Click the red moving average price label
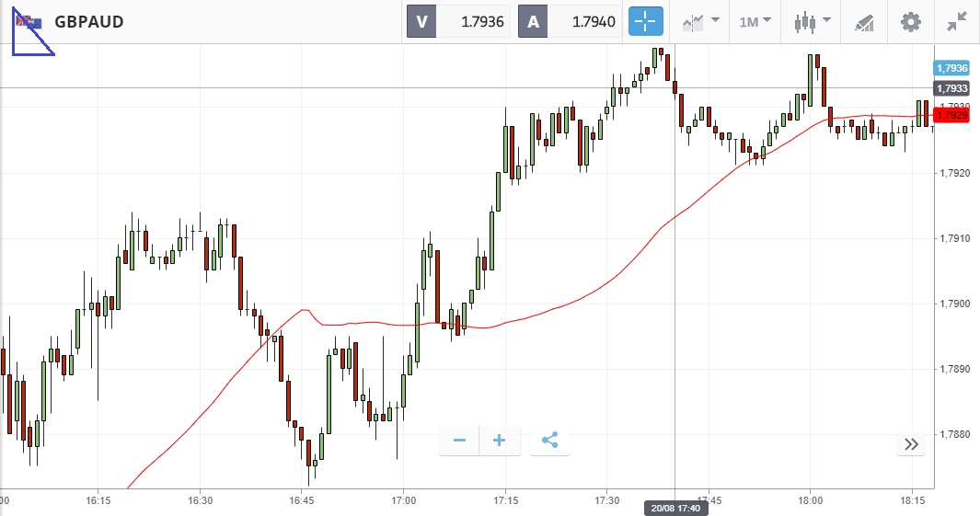 [951, 115]
